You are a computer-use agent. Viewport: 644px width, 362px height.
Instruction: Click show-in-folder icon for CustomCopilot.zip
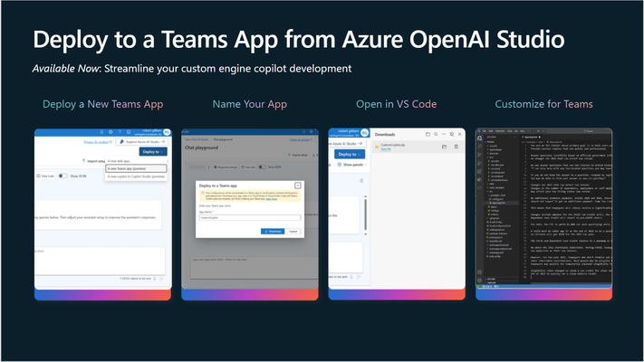444,147
